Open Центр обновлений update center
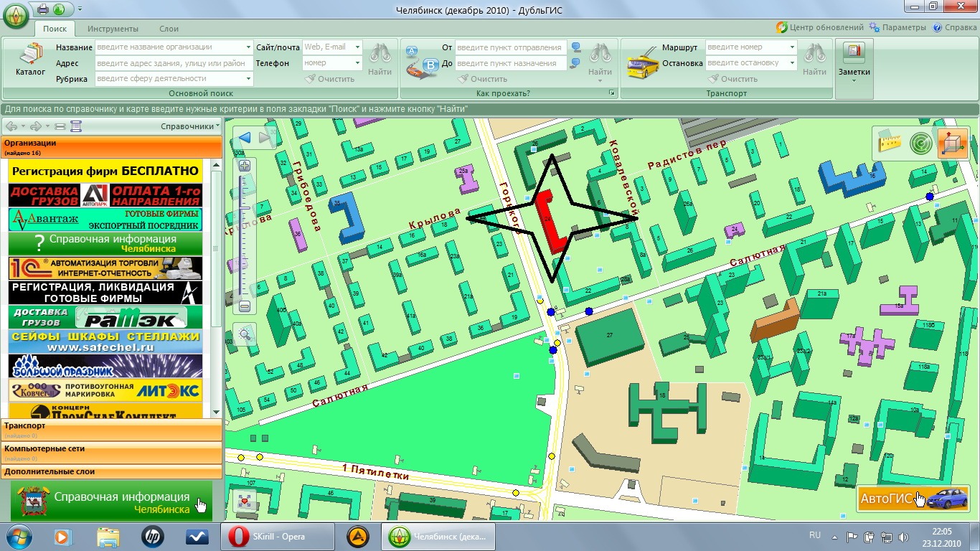980x551 pixels. point(820,28)
